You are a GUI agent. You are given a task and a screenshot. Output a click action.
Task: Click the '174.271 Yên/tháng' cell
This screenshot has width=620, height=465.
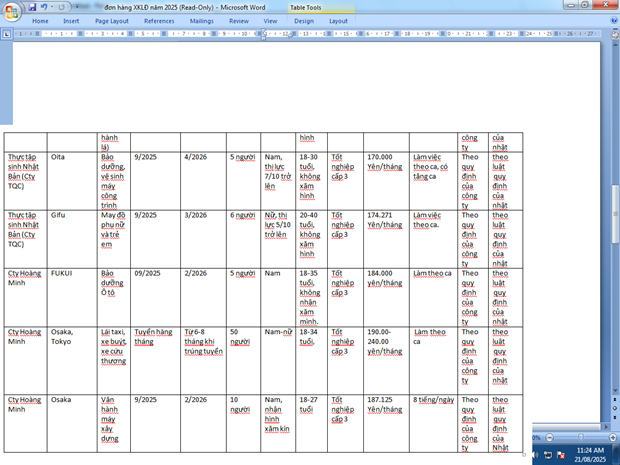coord(386,239)
